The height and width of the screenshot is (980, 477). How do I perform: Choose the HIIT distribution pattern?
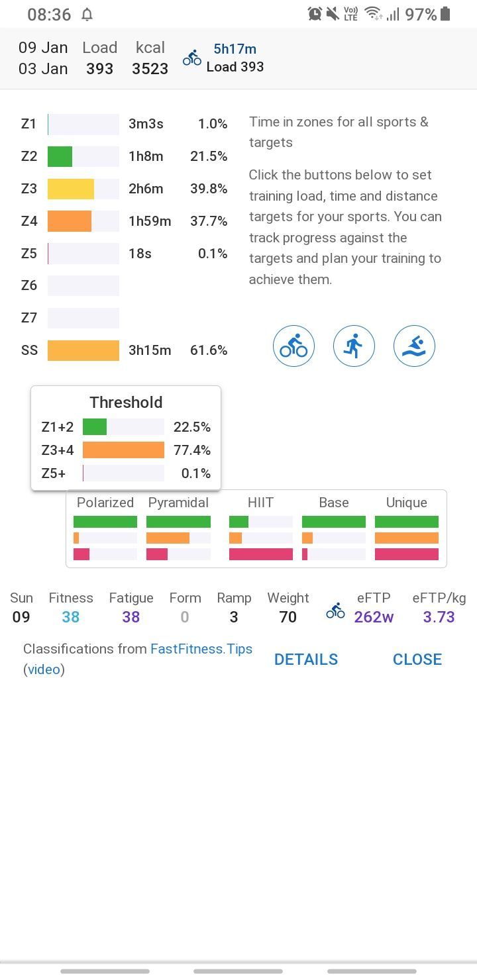260,529
